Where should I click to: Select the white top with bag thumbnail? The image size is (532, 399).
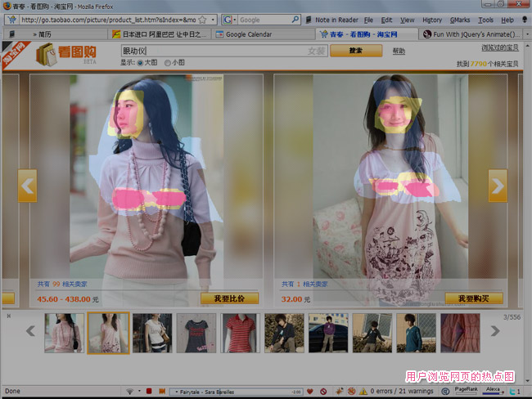[152, 333]
